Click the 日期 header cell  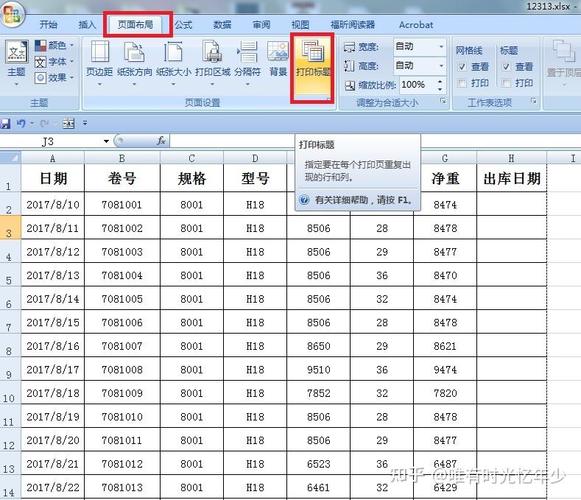(53, 178)
